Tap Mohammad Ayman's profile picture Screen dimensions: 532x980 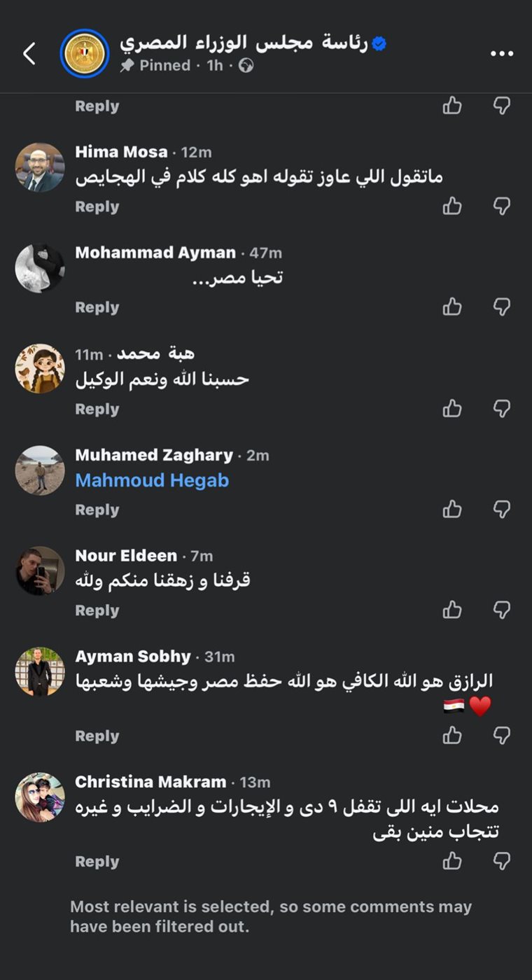pyautogui.click(x=40, y=268)
